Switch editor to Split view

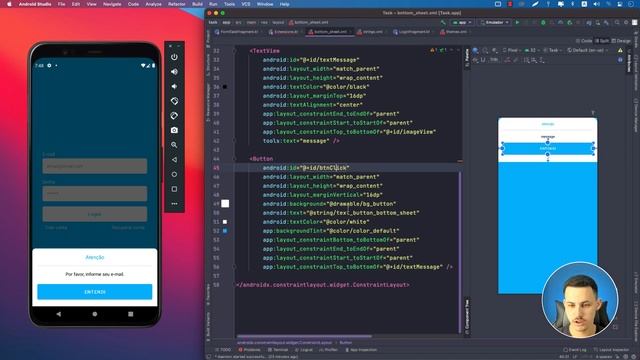click(602, 41)
